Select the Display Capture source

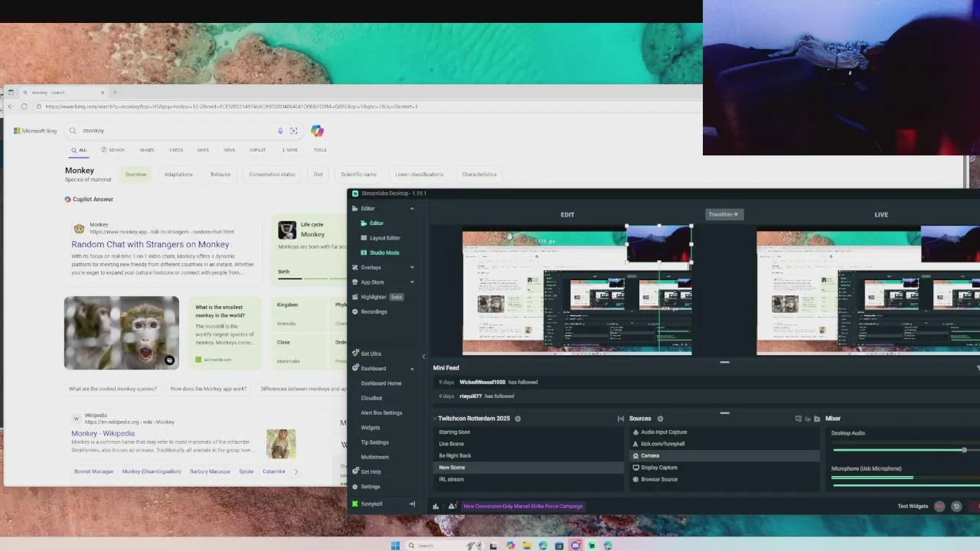point(724,468)
